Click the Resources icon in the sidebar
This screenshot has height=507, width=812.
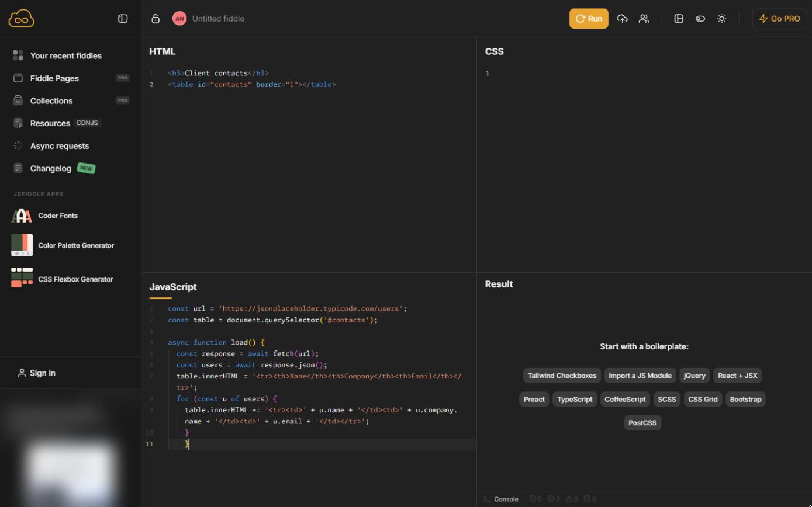(18, 123)
